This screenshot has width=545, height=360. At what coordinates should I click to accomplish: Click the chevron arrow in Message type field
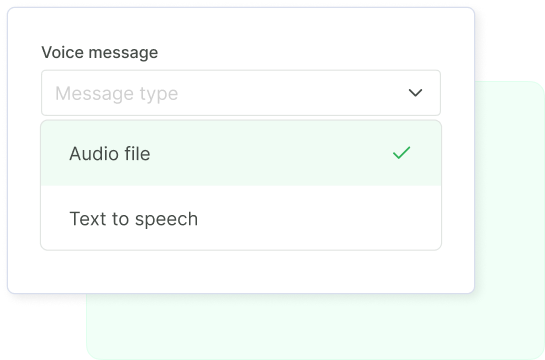tap(415, 93)
